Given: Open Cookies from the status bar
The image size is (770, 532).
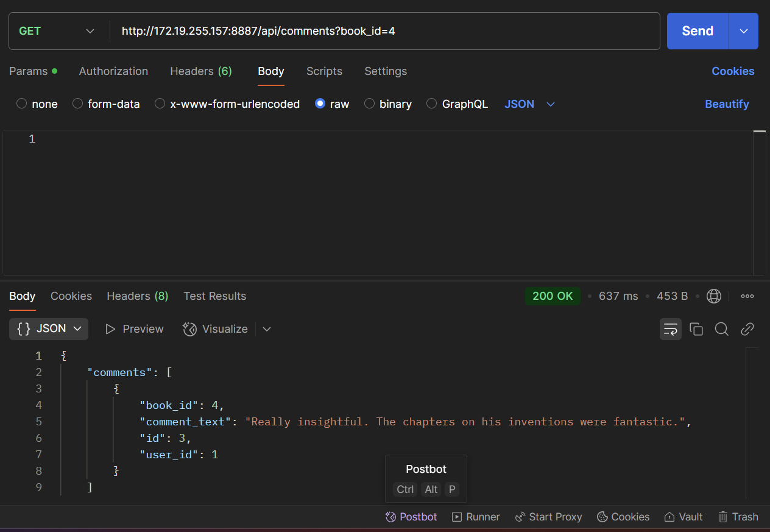Looking at the screenshot, I should click(x=623, y=517).
